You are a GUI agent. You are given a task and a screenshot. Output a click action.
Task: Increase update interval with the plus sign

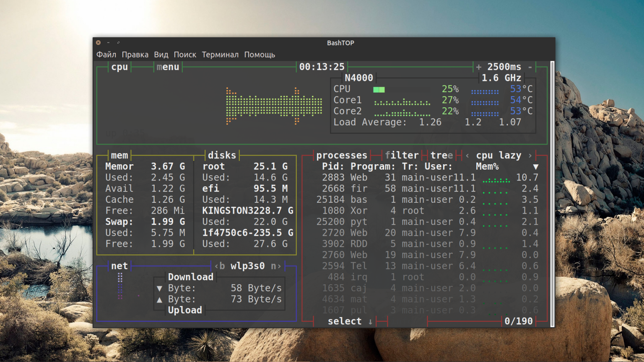(478, 67)
